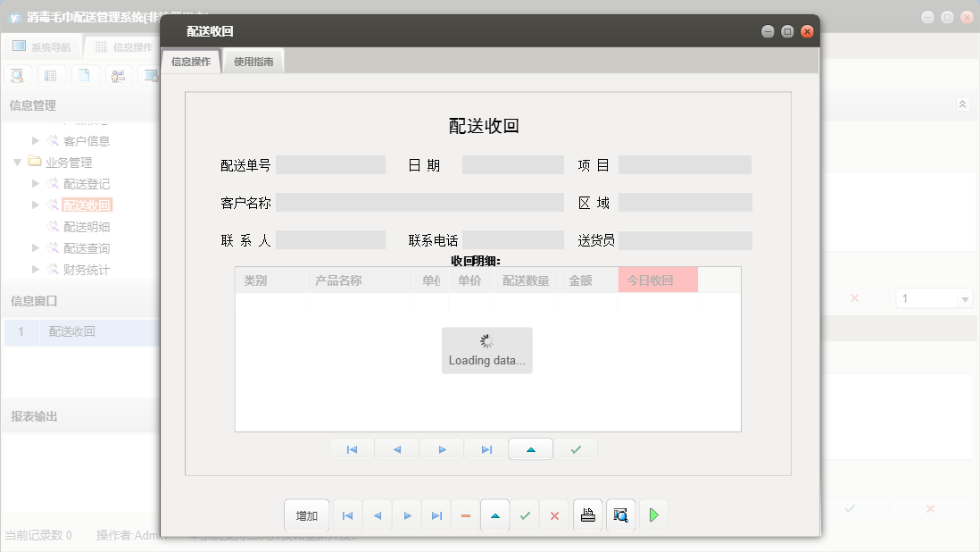Screen dimensions: 980x552
Task: Select the print icon in bottom toolbar
Action: click(587, 514)
